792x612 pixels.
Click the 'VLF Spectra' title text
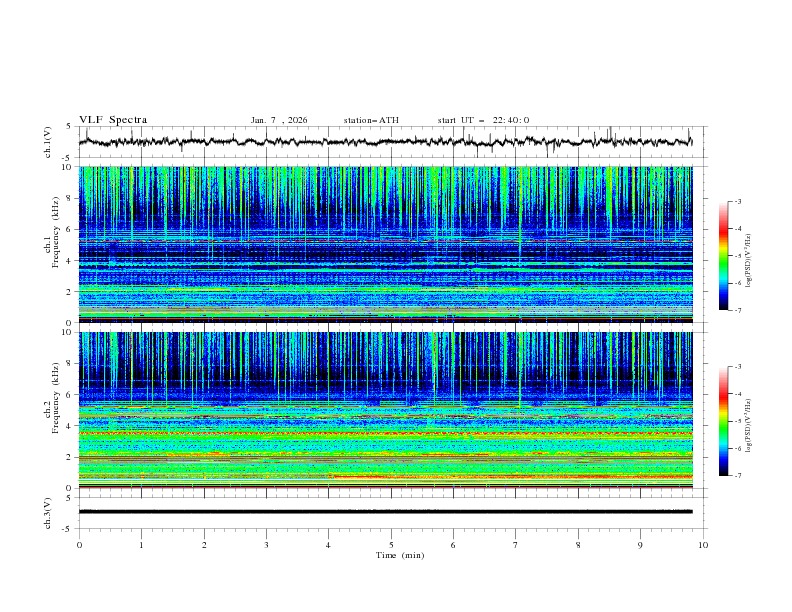coord(113,120)
